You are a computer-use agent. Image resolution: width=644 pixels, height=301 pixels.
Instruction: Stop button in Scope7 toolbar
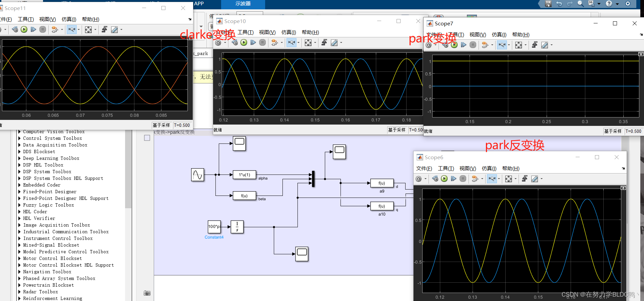tap(473, 45)
